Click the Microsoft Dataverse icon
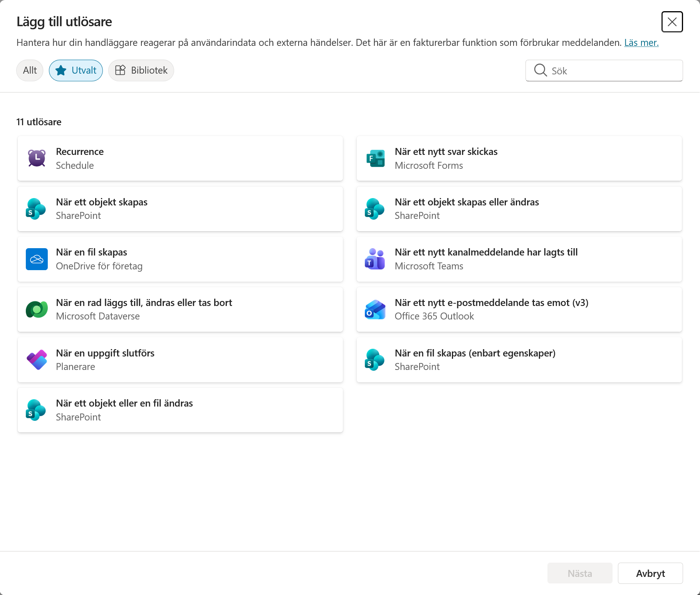The width and height of the screenshot is (700, 595). click(37, 309)
